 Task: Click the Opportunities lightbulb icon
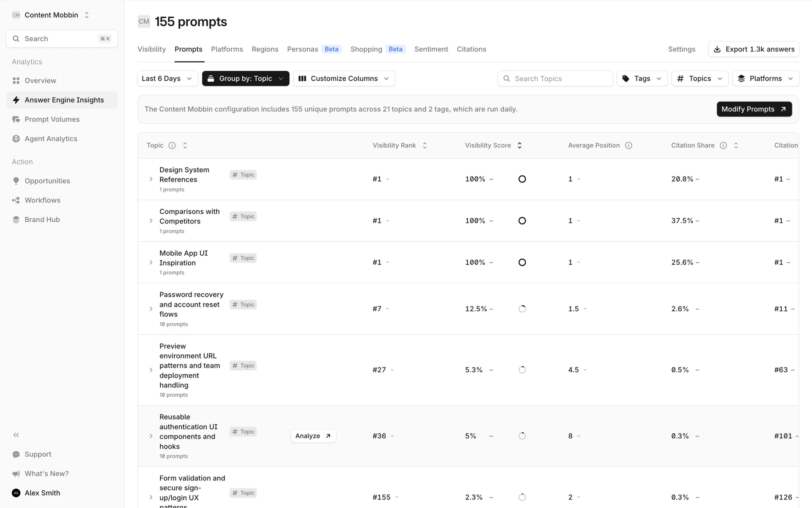point(16,181)
